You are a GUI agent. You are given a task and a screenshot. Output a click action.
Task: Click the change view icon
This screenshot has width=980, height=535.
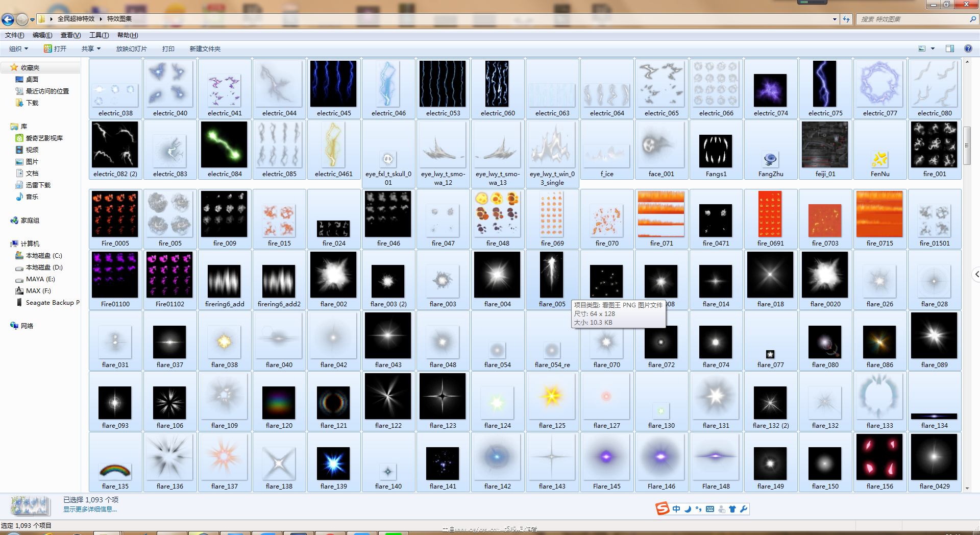(922, 49)
